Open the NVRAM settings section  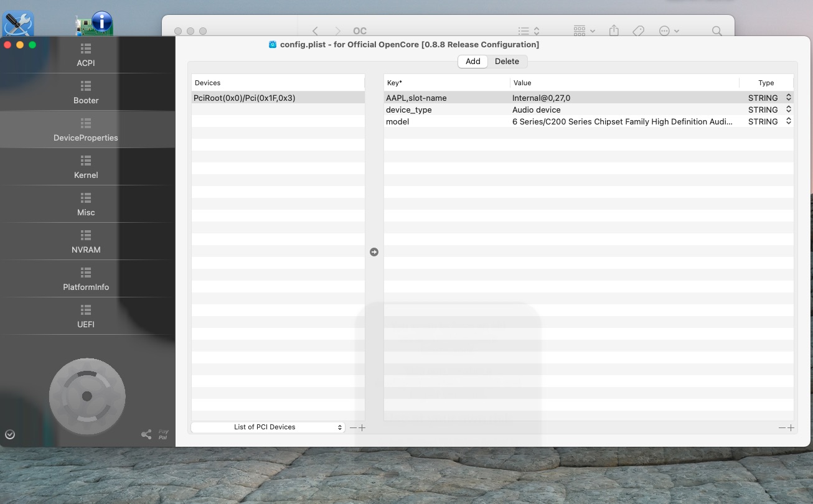pos(86,241)
